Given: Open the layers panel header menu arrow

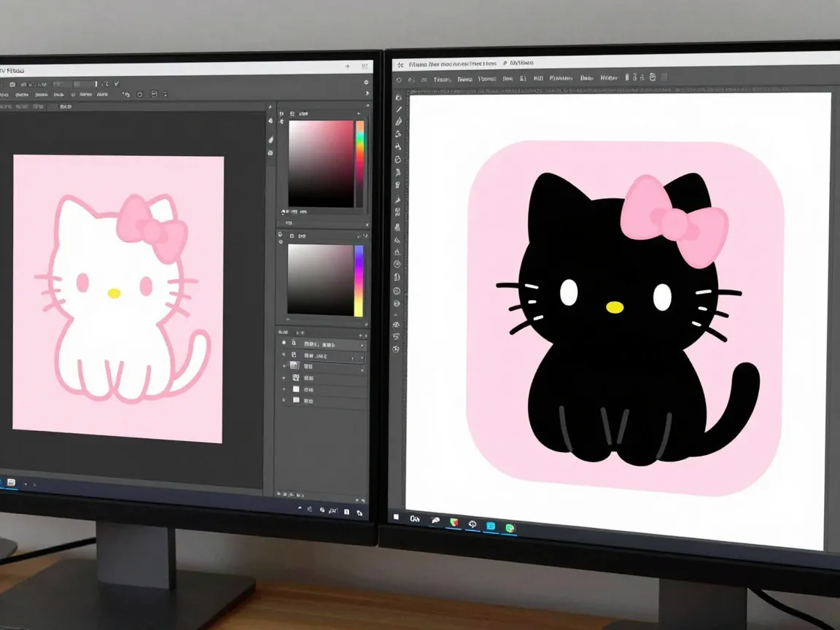Looking at the screenshot, I should 360,336.
